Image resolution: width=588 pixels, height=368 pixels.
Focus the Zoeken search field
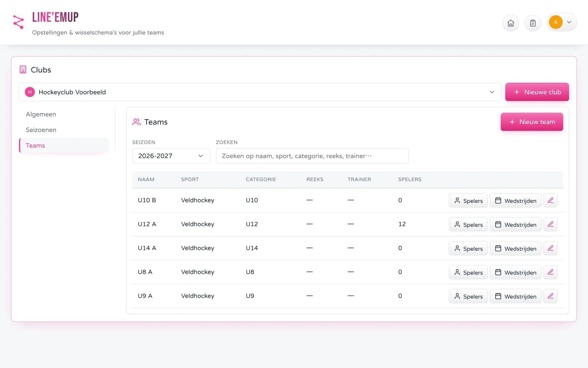312,156
